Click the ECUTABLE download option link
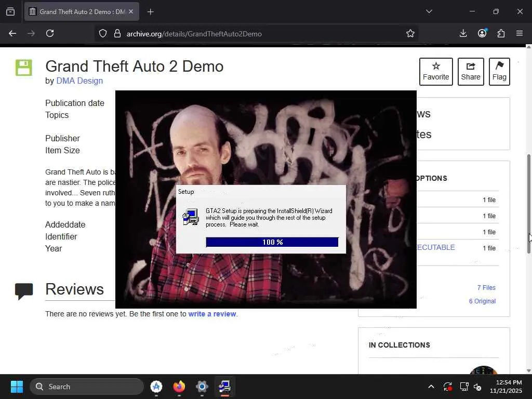Image resolution: width=532 pixels, height=399 pixels. (x=436, y=247)
